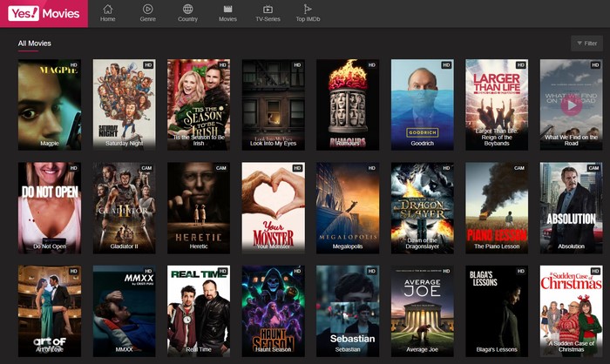Open The Piano Lesson movie poster

497,208
